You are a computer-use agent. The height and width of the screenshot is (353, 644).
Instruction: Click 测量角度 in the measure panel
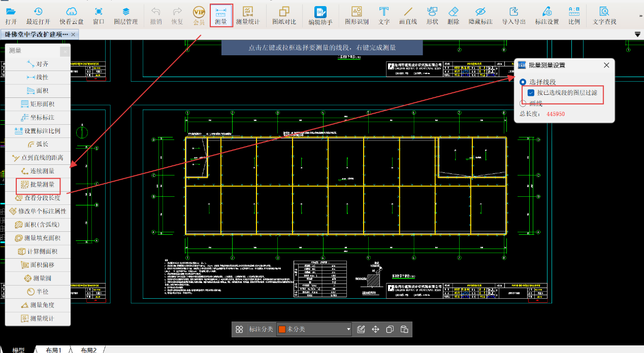[x=38, y=305]
